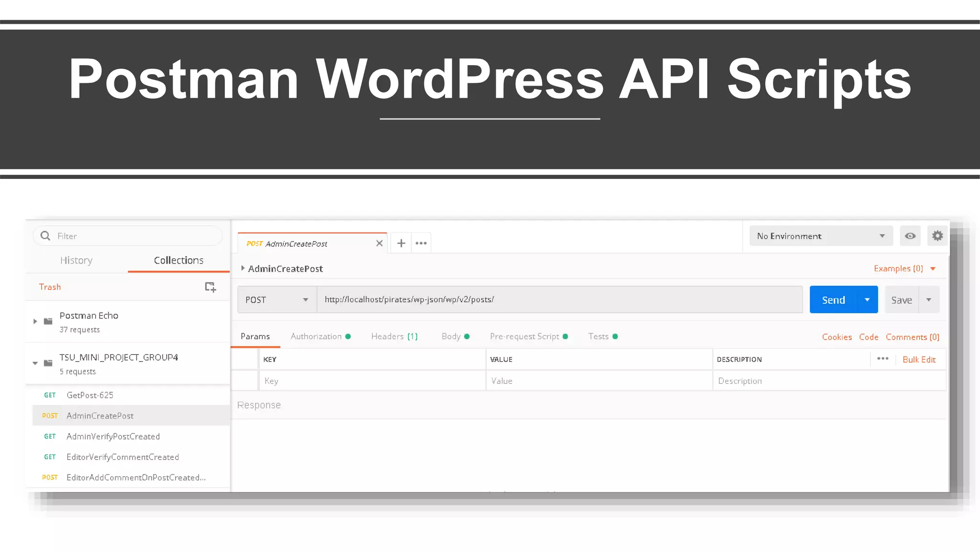Click the DESCRIPTION column header
980x551 pixels.
[739, 359]
